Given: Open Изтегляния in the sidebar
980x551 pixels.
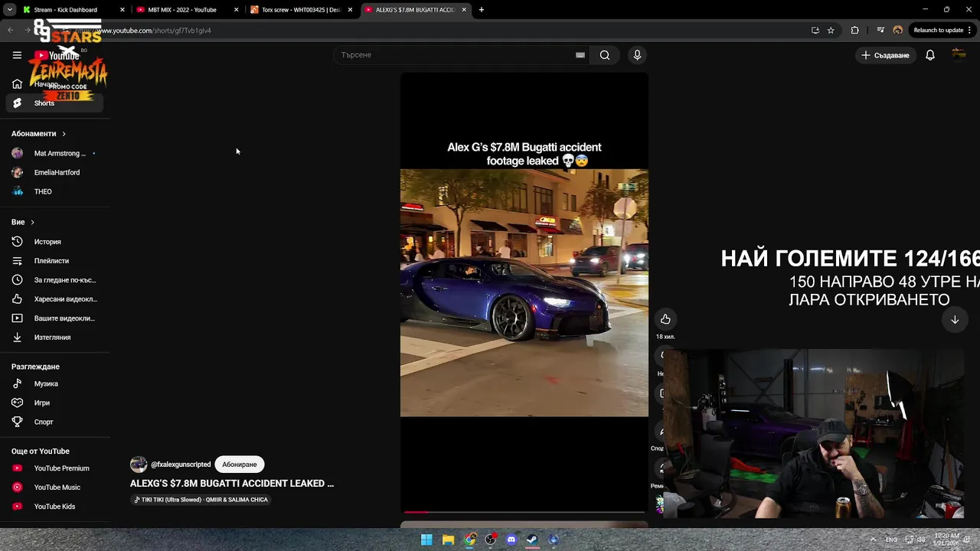Looking at the screenshot, I should coord(54,337).
